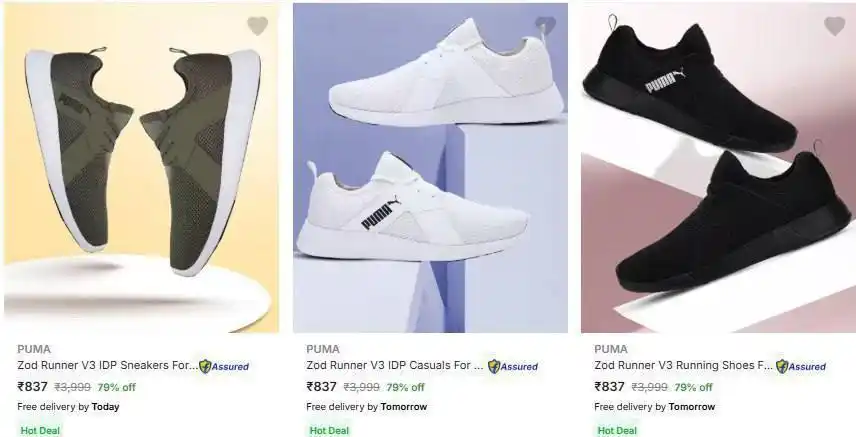Click the Assured badge on the first product
Image resolution: width=856 pixels, height=437 pixels.
click(224, 367)
